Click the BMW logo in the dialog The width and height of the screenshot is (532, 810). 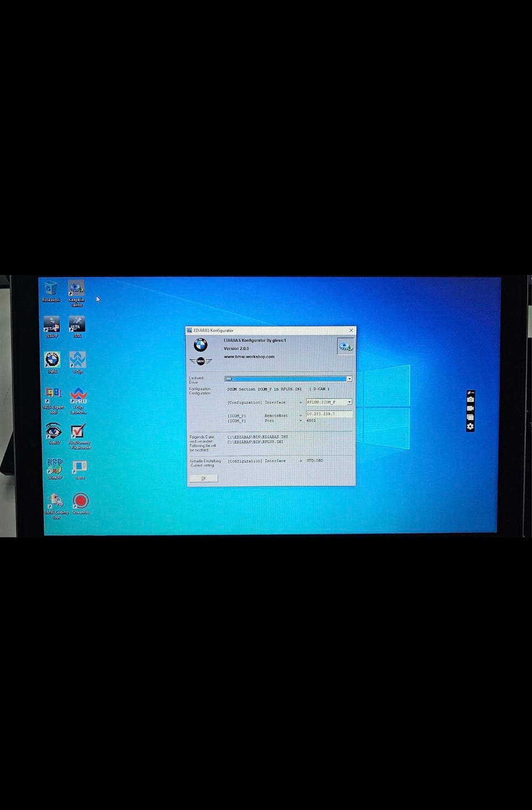pyautogui.click(x=200, y=345)
